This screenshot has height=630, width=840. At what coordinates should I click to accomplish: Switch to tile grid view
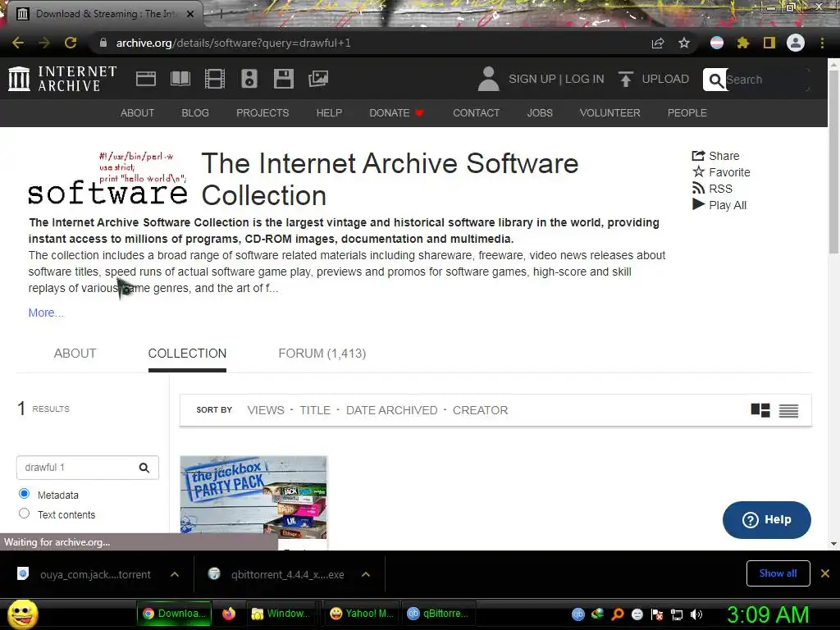point(760,410)
